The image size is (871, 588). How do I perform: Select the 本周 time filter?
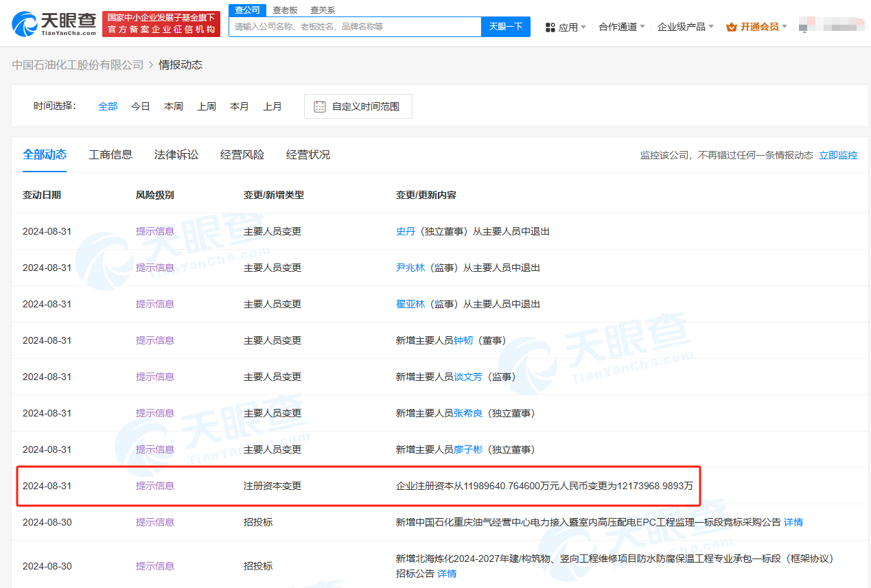(x=174, y=106)
